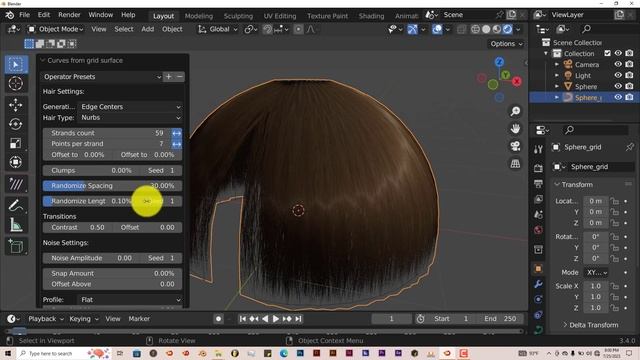640x360 pixels.
Task: Open the Operator Presets dropdown
Action: pos(101,77)
